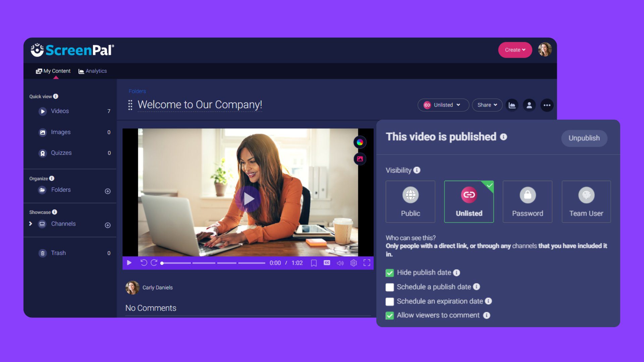The height and width of the screenshot is (362, 644).
Task: Toggle Hide publish date checkbox
Action: pos(389,272)
